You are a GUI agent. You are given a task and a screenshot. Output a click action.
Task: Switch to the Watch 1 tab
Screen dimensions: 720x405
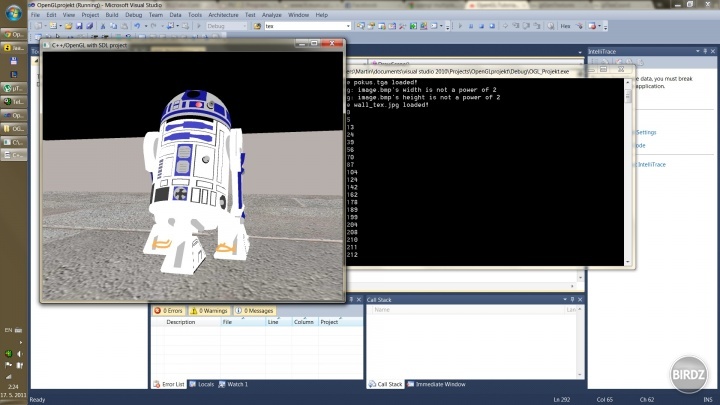[x=233, y=384]
